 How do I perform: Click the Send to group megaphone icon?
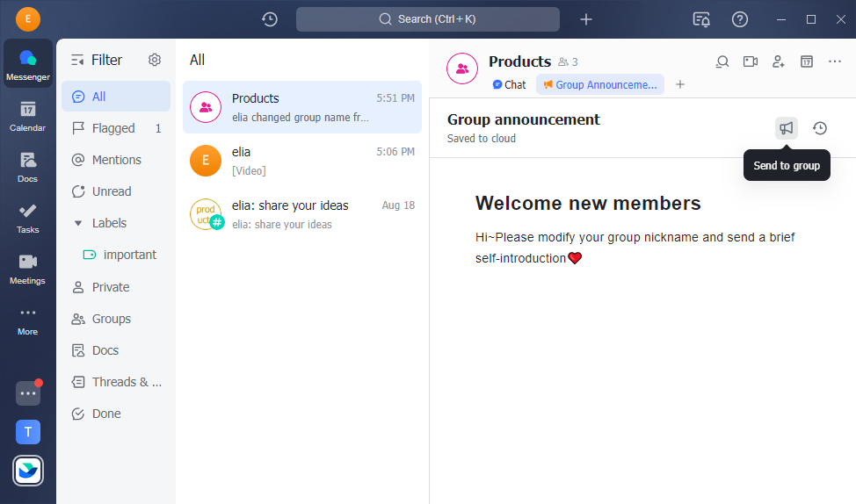787,128
